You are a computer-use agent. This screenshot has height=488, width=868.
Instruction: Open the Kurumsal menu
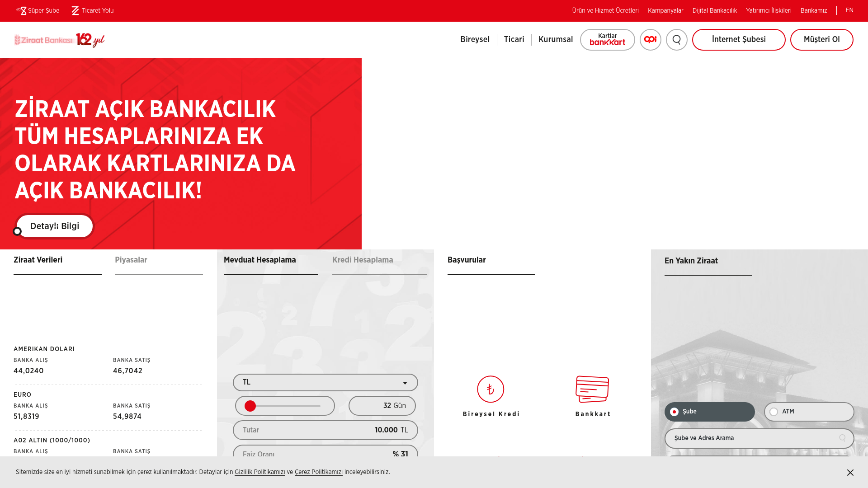coord(555,40)
